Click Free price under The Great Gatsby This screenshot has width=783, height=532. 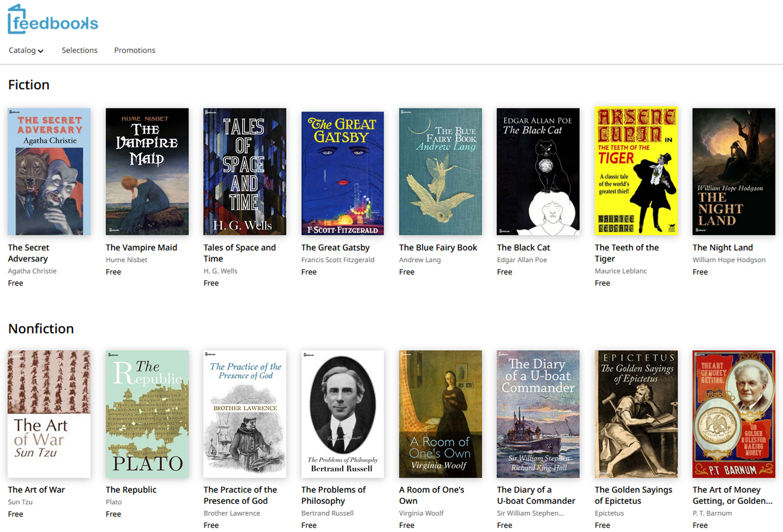309,272
